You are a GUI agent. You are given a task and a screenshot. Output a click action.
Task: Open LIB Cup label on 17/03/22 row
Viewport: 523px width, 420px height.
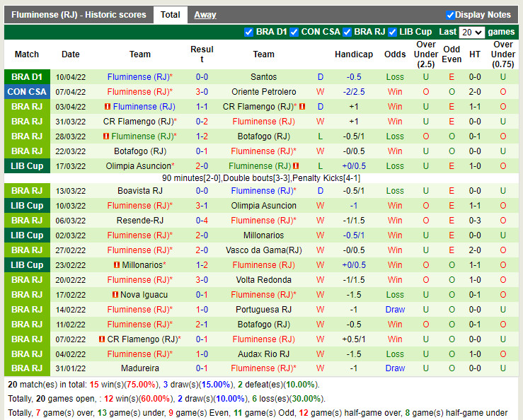(27, 166)
